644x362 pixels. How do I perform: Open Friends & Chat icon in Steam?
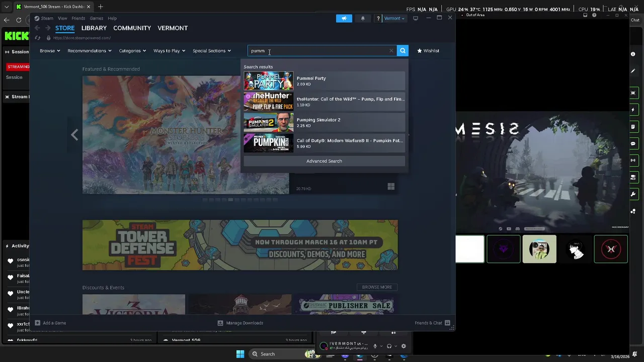click(x=447, y=323)
